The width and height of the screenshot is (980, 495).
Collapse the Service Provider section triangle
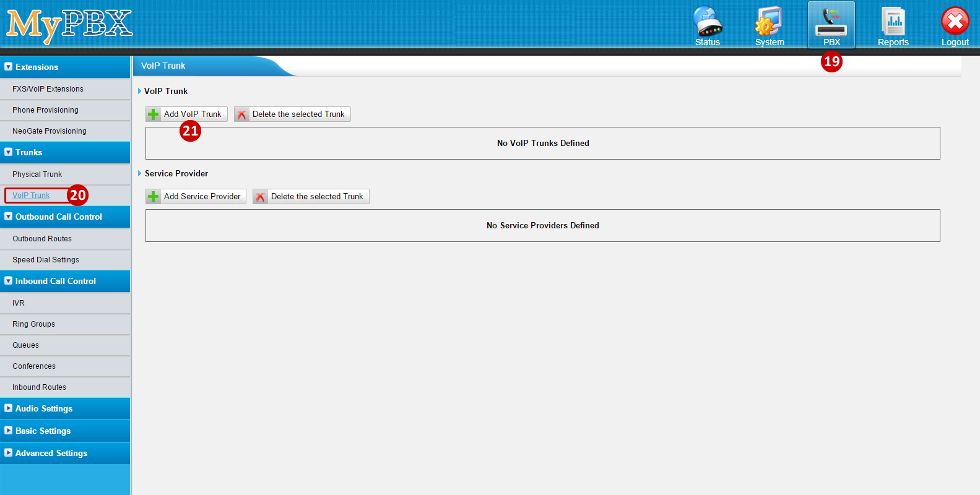(x=140, y=174)
